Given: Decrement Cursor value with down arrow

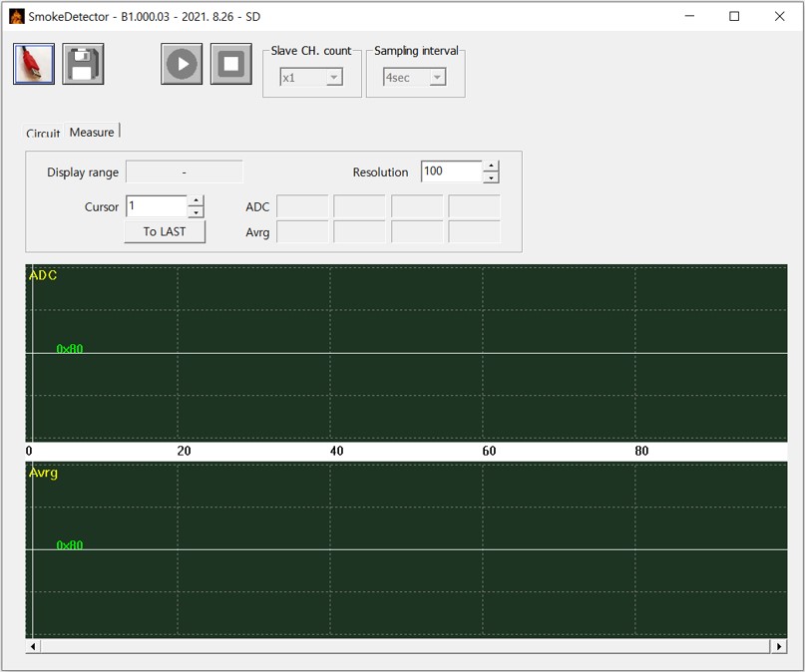Looking at the screenshot, I should pos(196,212).
